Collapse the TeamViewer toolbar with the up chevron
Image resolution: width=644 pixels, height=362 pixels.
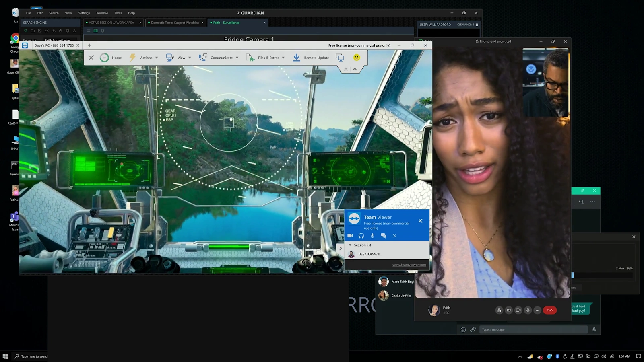pos(355,69)
